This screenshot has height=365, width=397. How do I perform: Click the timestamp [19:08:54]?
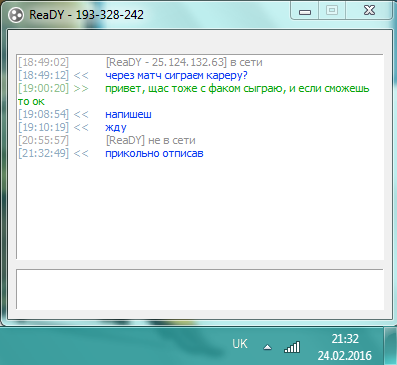(43, 114)
